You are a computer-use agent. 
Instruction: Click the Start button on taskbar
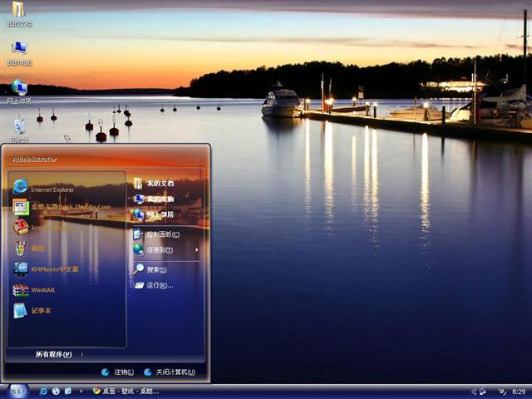(17, 391)
